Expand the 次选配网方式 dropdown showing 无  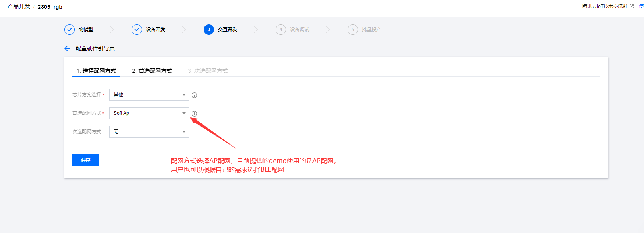pos(149,132)
